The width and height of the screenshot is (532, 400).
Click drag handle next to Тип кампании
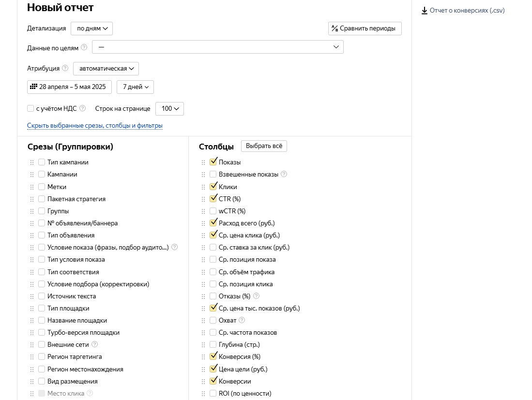coord(32,163)
